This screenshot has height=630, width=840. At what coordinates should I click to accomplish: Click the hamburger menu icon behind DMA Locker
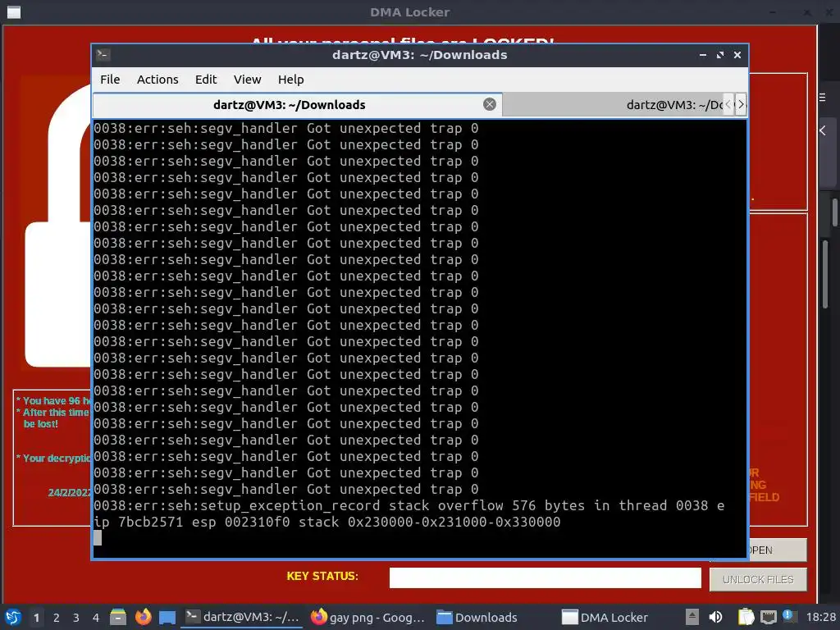(822, 97)
